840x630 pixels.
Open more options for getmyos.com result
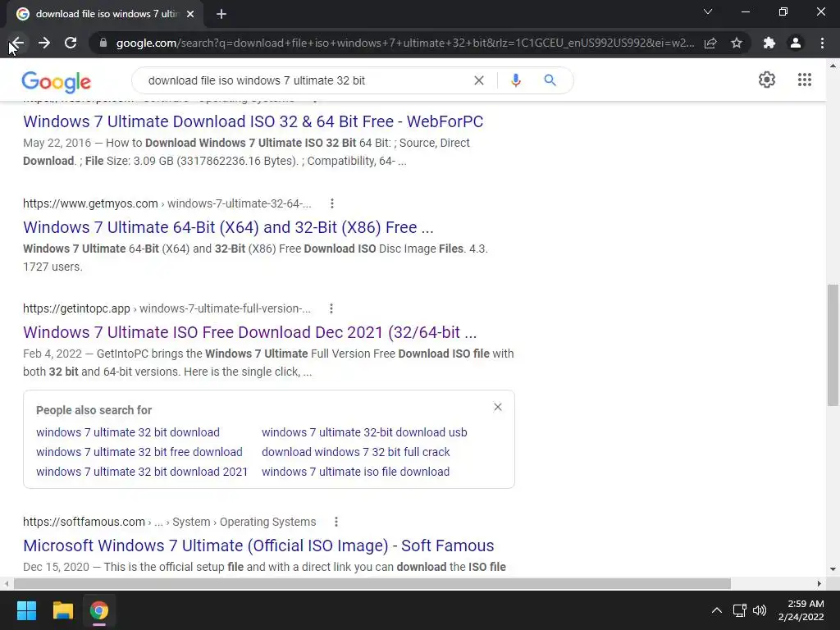click(332, 203)
